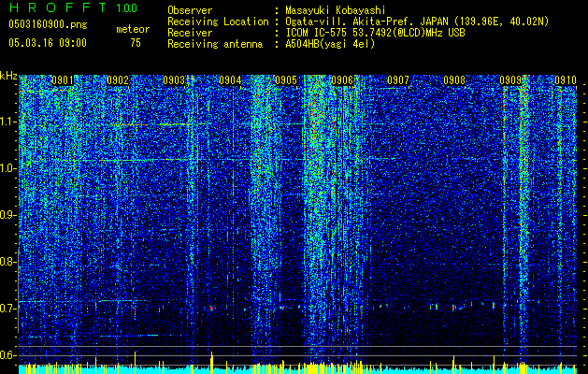Click the 0.8 frequency axis label

[x=7, y=262]
